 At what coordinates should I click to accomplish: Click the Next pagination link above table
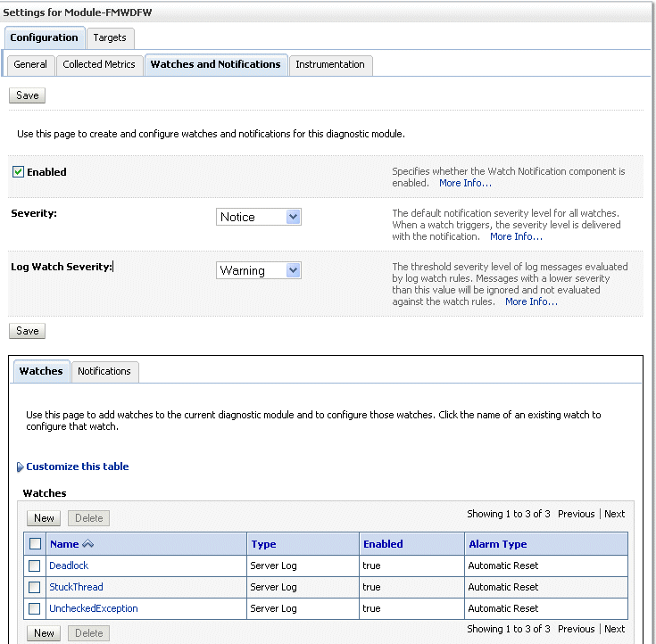click(614, 514)
